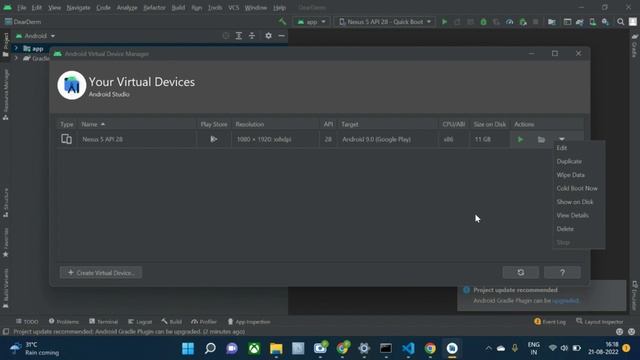The width and height of the screenshot is (640, 360).
Task: Open Nexus 5 AVD folder on disk icon
Action: pos(541,140)
